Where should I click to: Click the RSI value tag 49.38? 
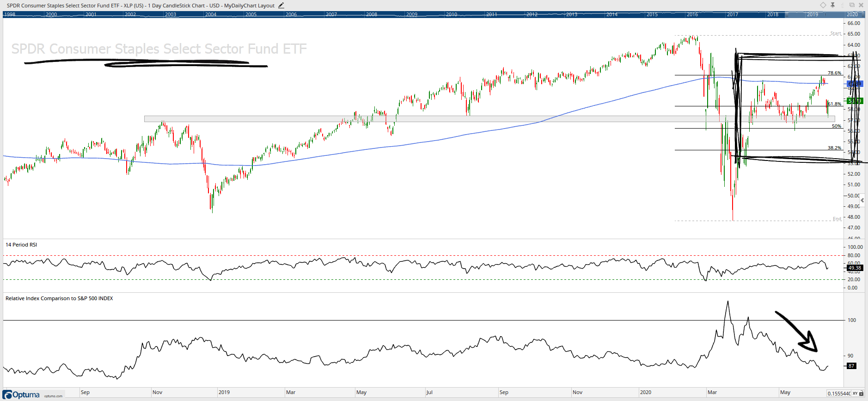tap(855, 268)
